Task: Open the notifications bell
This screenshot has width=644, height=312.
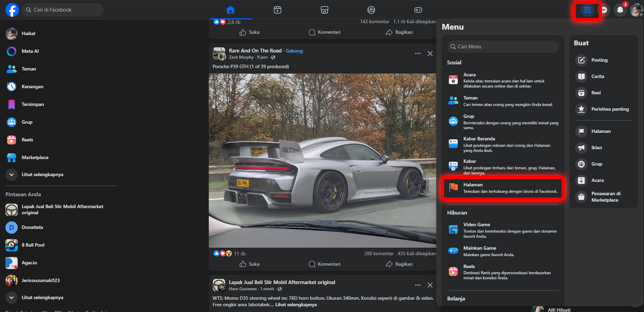Action: click(x=620, y=10)
